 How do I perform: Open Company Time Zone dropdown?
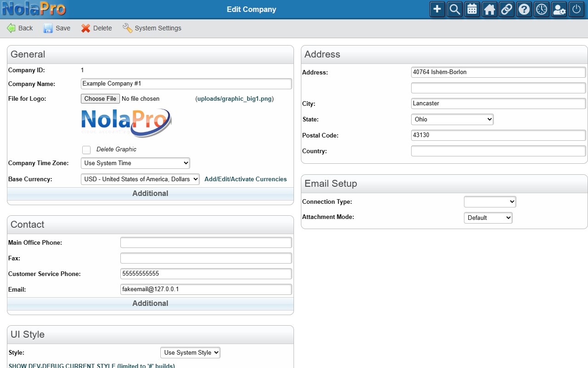tap(136, 163)
